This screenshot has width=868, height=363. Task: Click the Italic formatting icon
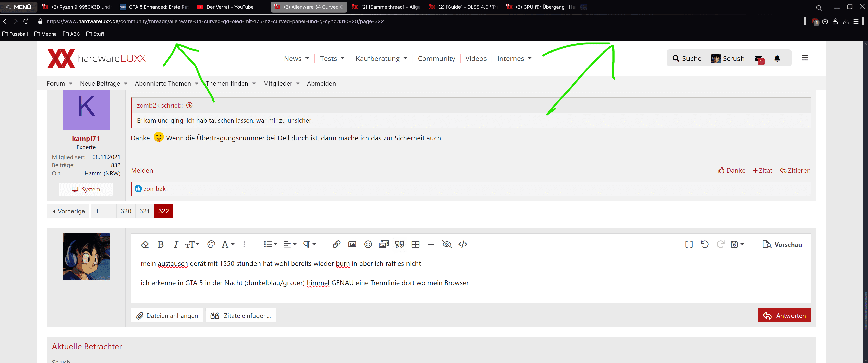[175, 244]
